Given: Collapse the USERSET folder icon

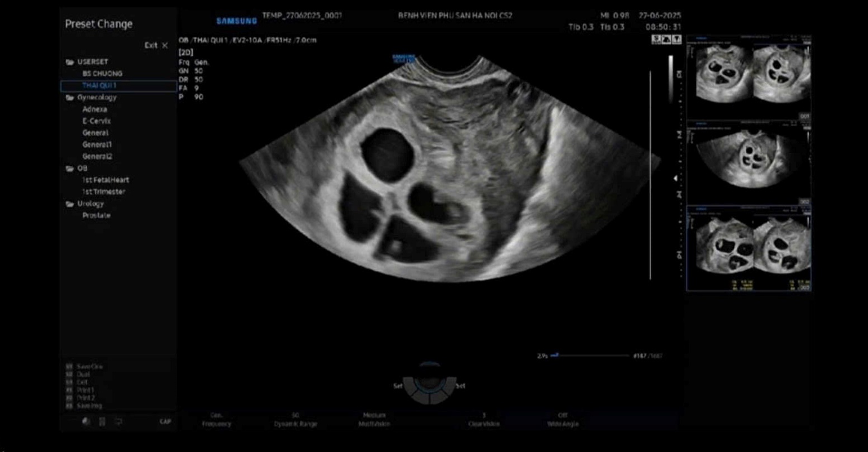Looking at the screenshot, I should tap(70, 62).
